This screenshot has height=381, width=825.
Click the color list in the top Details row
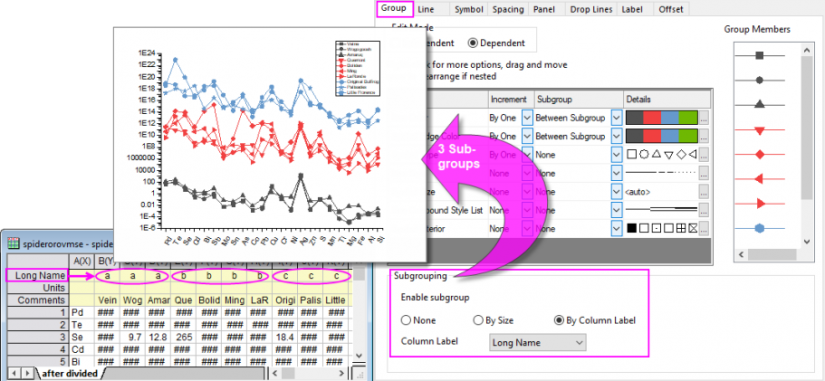click(x=661, y=117)
